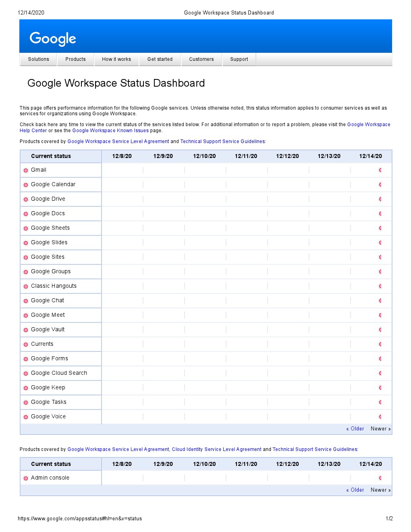The image size is (411, 532).
Task: Click the Google Groups row label
Action: point(51,272)
